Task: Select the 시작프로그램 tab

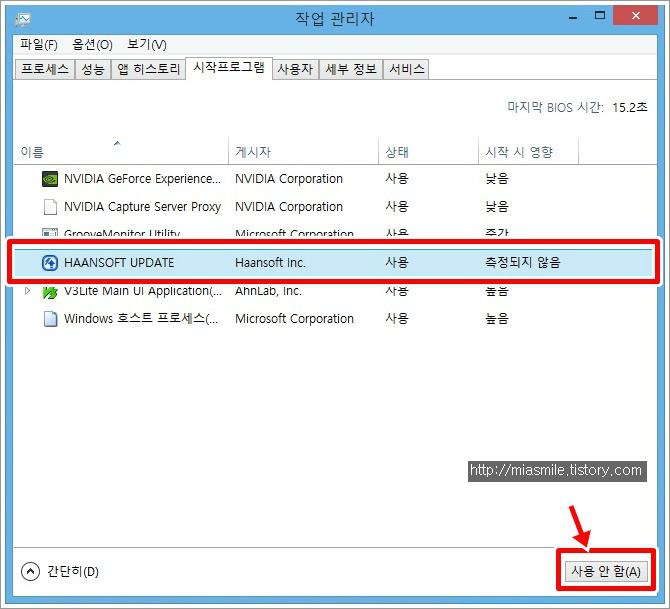Action: 229,68
